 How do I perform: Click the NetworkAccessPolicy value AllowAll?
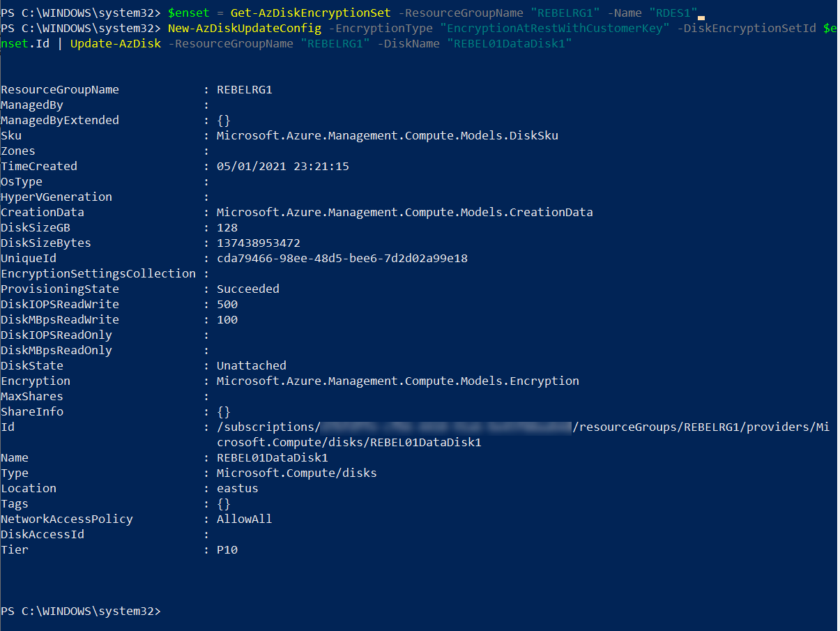click(x=245, y=519)
